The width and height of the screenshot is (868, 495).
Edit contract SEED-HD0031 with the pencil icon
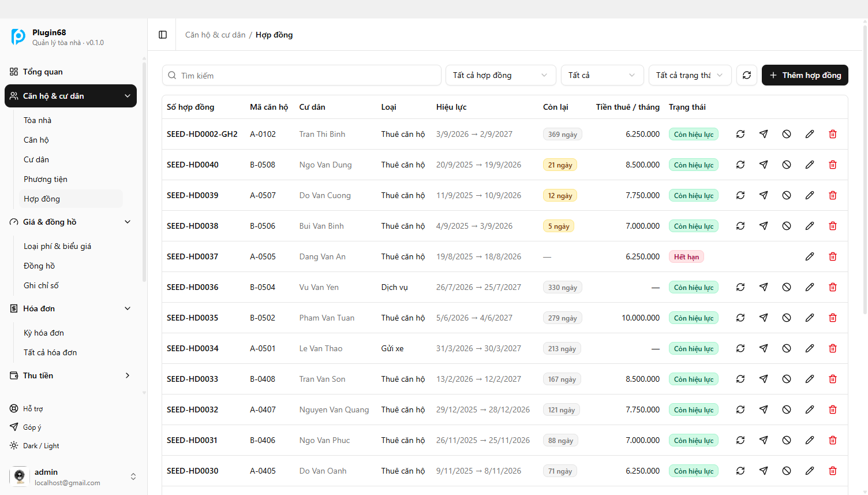[810, 440]
